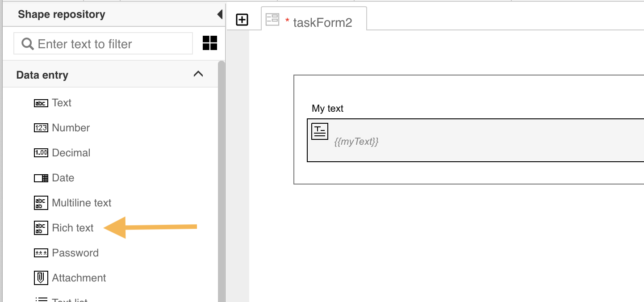The width and height of the screenshot is (644, 302).
Task: Select the Multiline text icon
Action: pyautogui.click(x=41, y=203)
